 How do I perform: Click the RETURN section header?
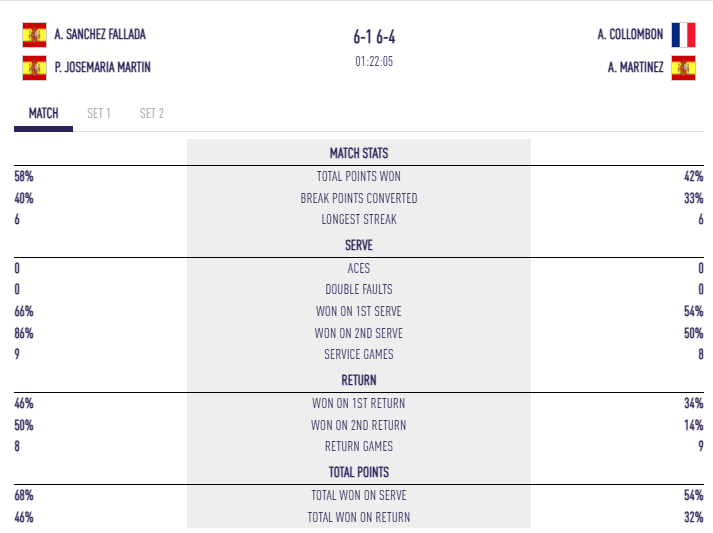tap(359, 380)
